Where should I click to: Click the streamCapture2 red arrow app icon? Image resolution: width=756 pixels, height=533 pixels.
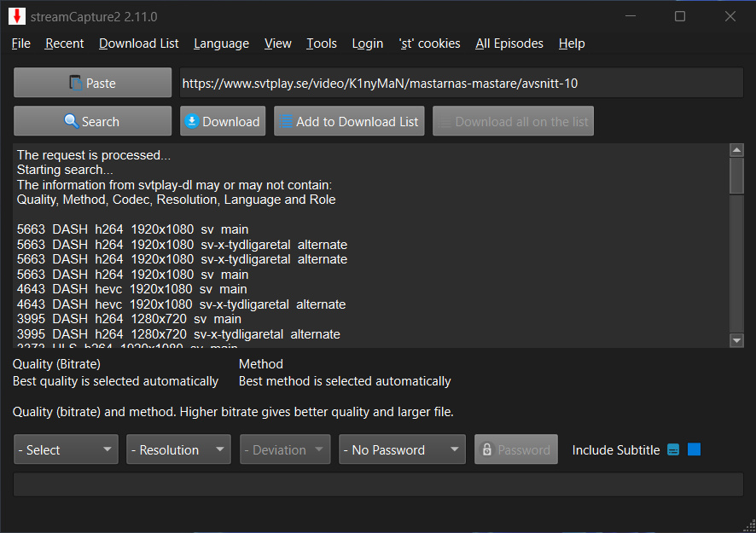17,16
